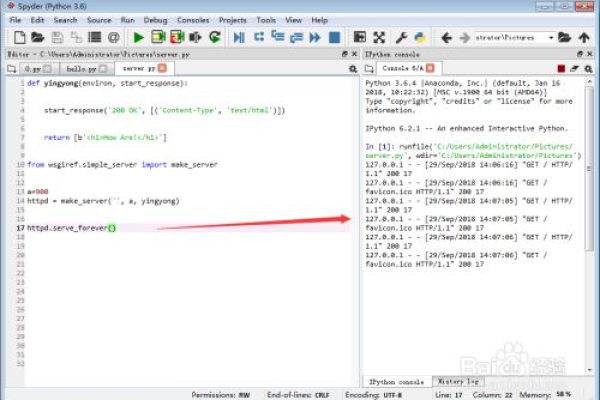Viewport: 600px width, 400px height.
Task: Run current cell icon
Action: (158, 37)
